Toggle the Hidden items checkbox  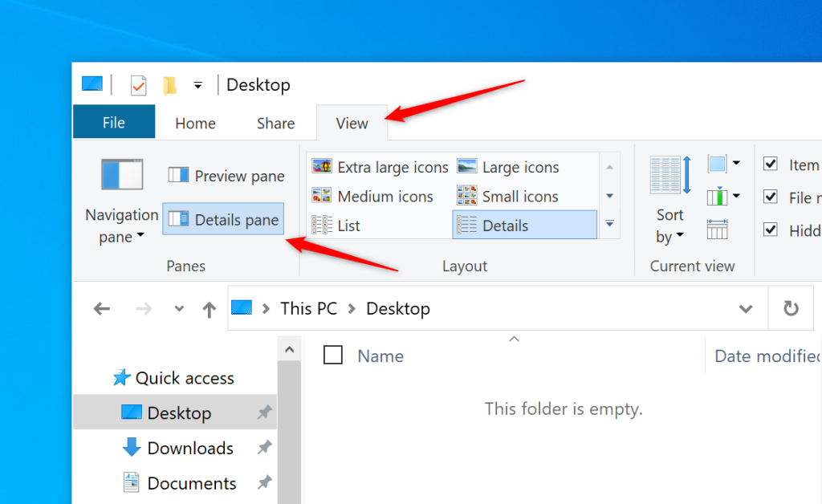pyautogui.click(x=771, y=230)
